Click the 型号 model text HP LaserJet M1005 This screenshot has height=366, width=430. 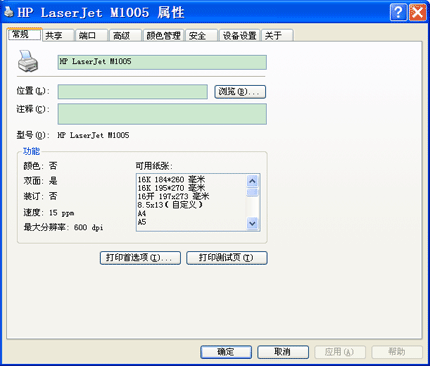tap(93, 135)
